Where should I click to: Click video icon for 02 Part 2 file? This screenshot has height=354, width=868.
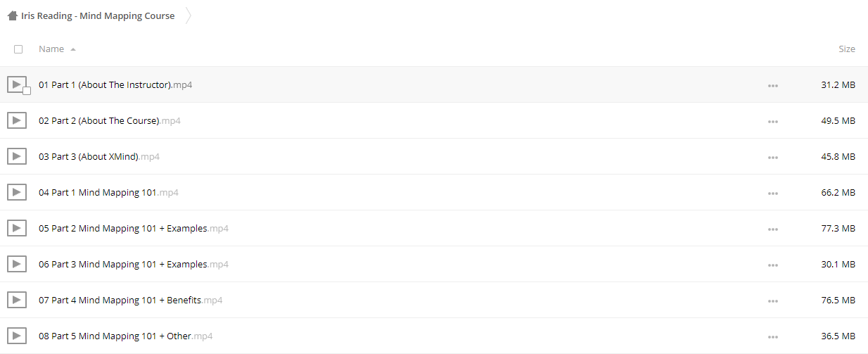click(17, 120)
